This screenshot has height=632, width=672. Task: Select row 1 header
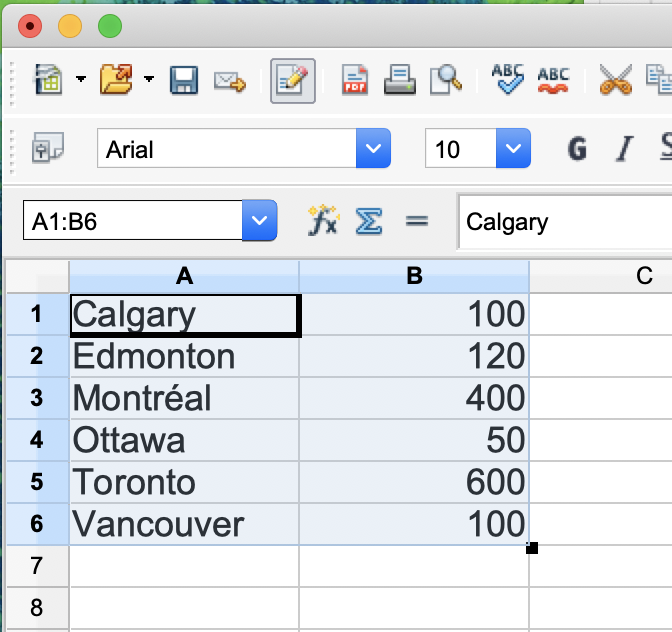point(37,314)
